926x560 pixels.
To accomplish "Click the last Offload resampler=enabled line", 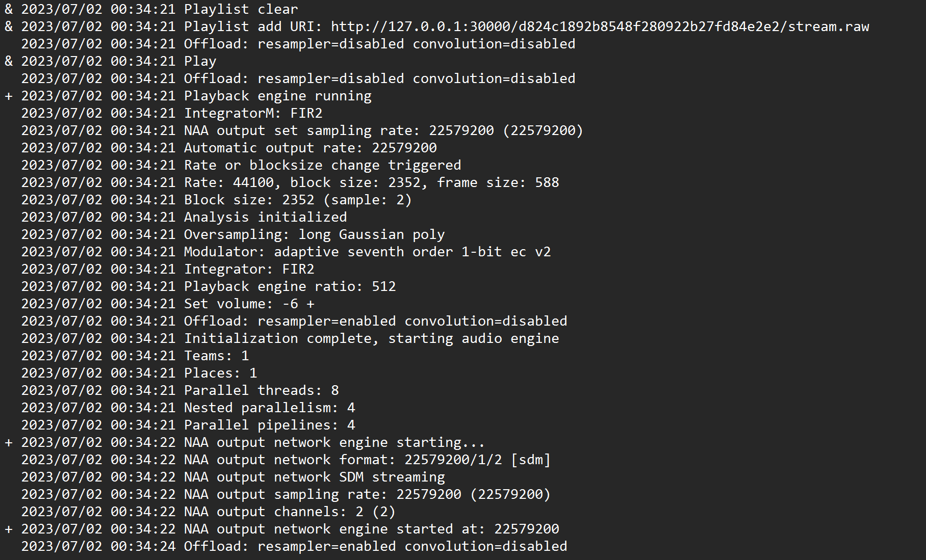I will tap(294, 546).
